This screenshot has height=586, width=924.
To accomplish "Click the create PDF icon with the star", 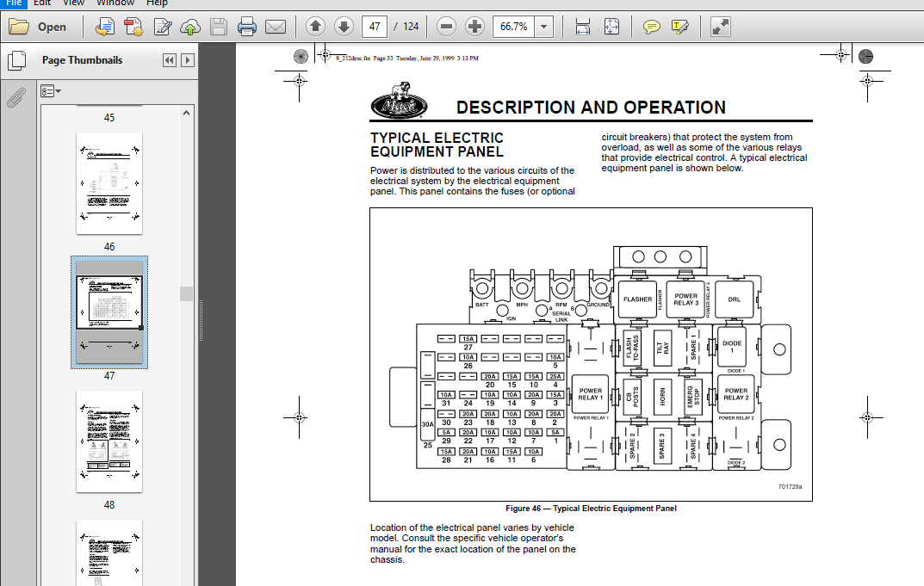I will pos(133,27).
